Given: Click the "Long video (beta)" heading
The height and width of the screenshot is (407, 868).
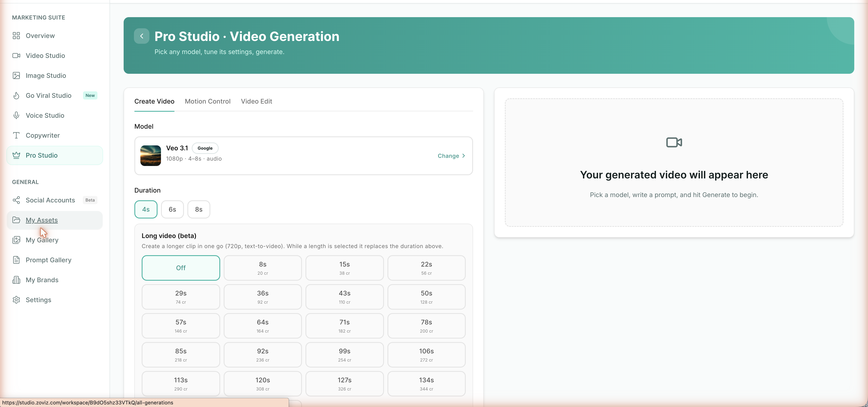Looking at the screenshot, I should [x=169, y=236].
